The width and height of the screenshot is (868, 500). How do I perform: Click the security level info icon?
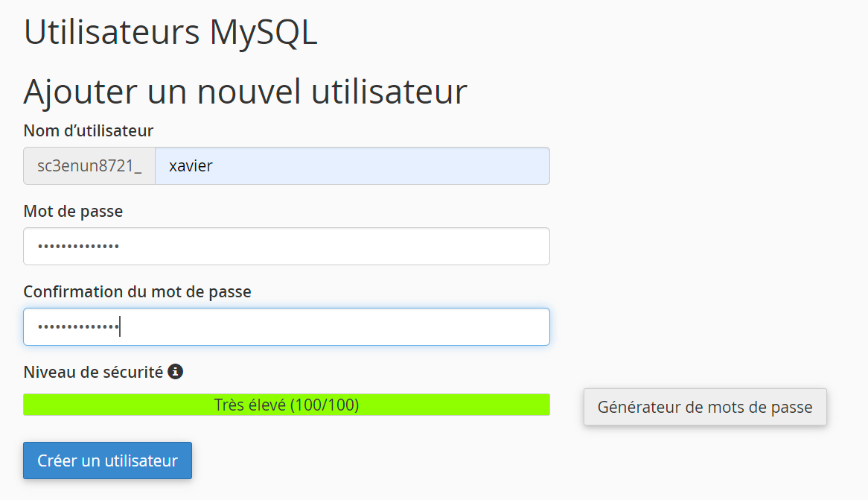click(x=176, y=371)
